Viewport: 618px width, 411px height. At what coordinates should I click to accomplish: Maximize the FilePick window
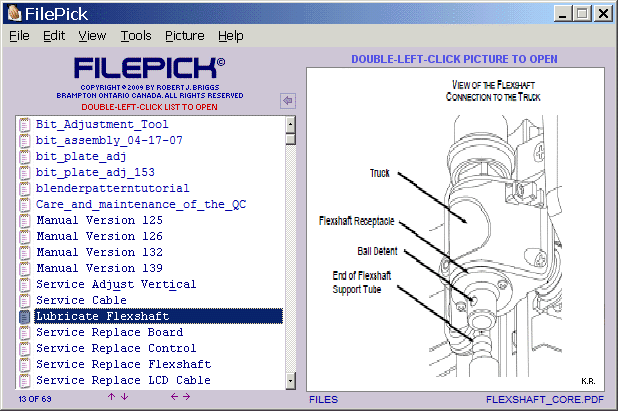point(582,14)
